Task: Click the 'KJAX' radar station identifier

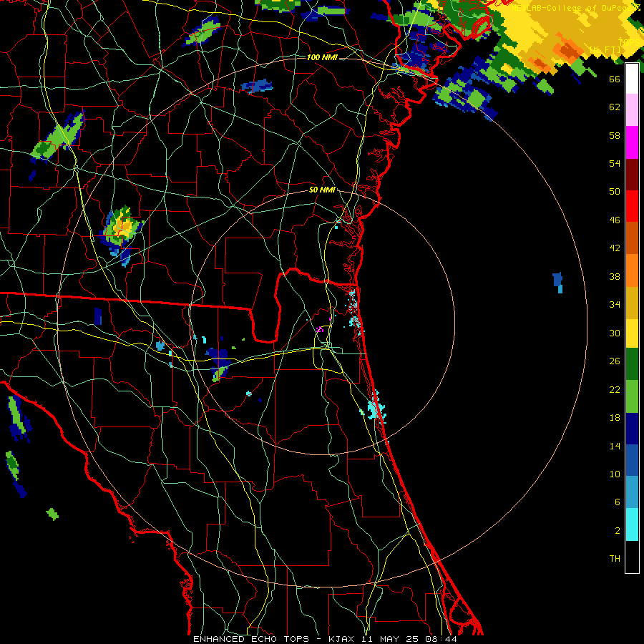Action: coord(343,639)
